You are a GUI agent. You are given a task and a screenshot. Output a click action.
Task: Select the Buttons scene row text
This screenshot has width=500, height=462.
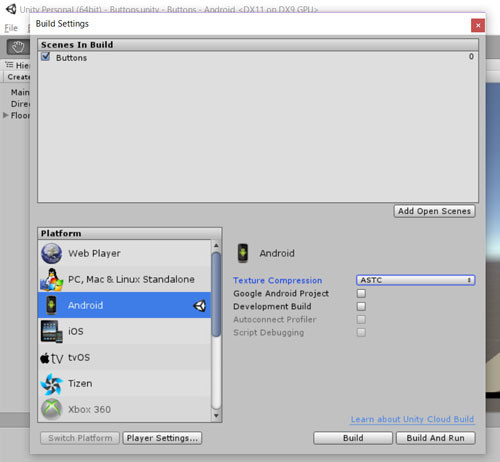tap(71, 58)
